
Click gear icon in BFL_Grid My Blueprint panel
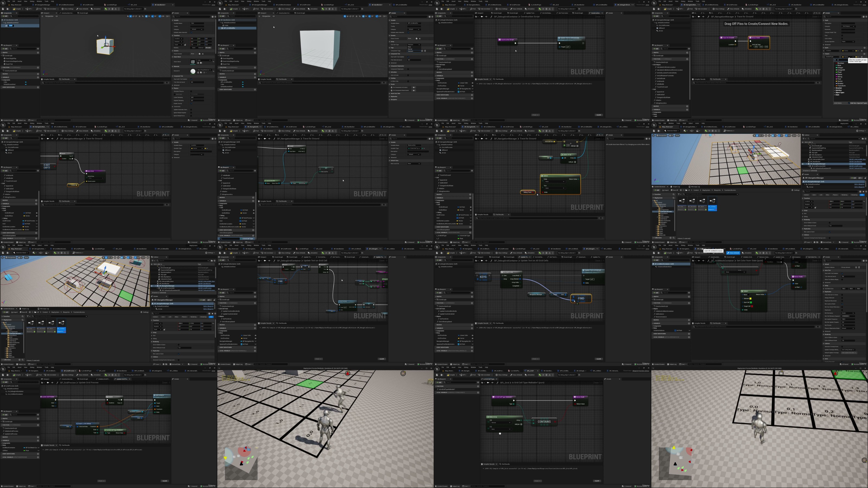pos(478,383)
